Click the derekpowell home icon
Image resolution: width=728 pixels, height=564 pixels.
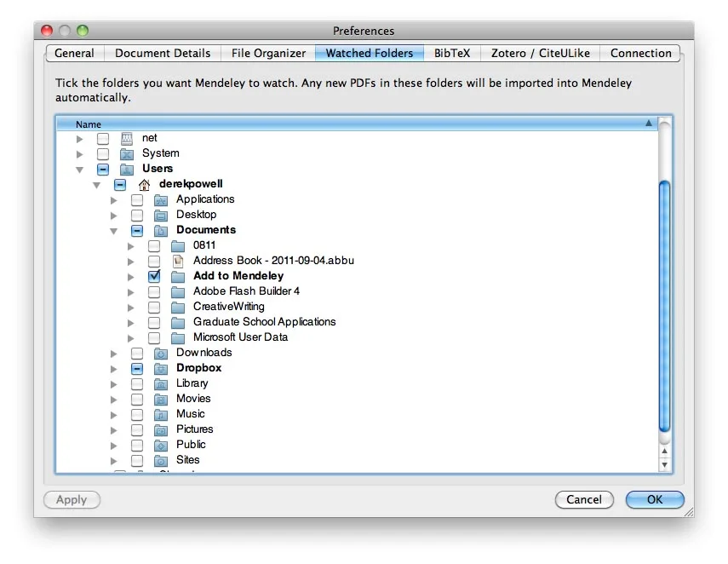(x=144, y=184)
